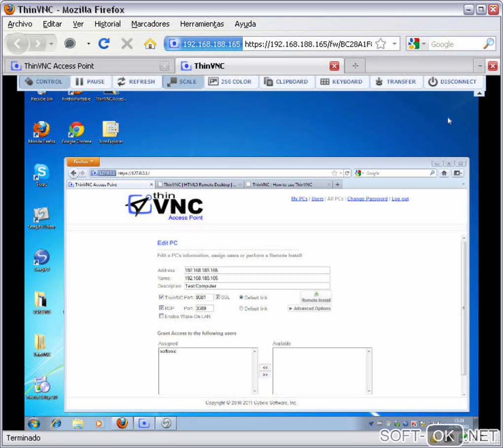
Task: Go back with Firefox back arrow
Action: point(17,43)
